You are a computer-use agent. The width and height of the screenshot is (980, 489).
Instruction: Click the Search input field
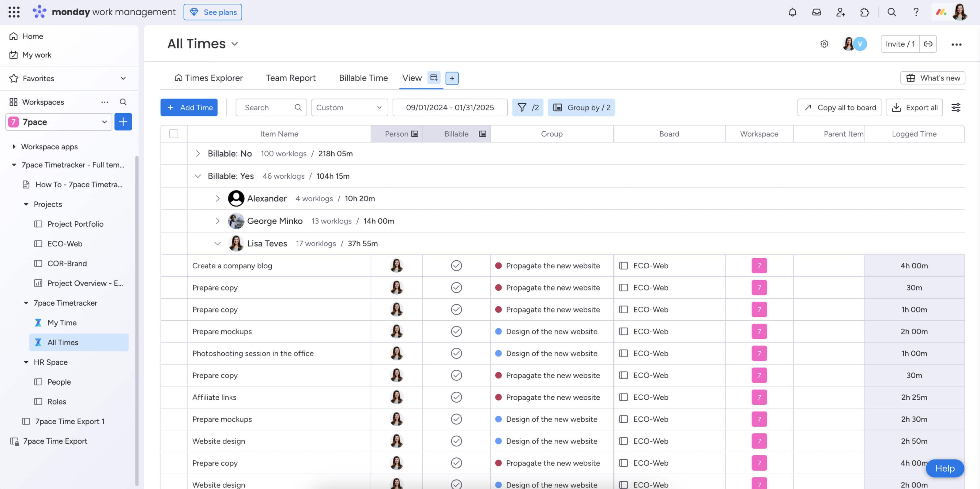tap(271, 107)
